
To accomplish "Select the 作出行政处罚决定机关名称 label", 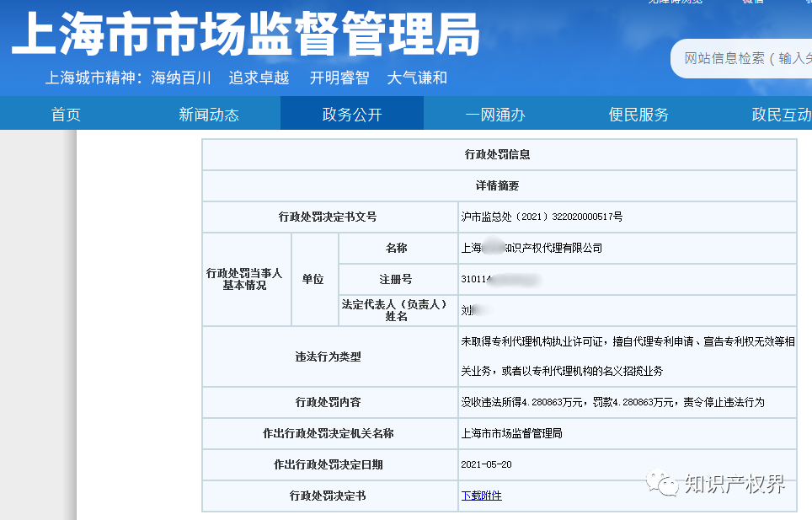I will [328, 433].
